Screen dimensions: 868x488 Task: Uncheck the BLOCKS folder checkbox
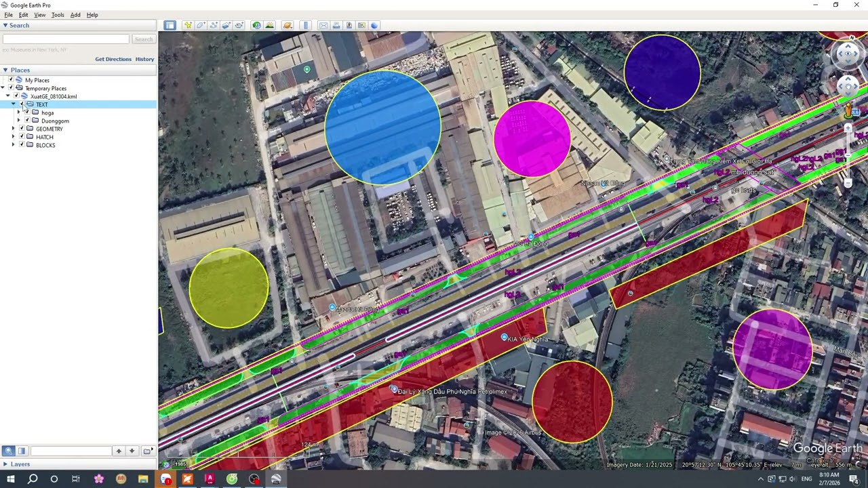(22, 145)
